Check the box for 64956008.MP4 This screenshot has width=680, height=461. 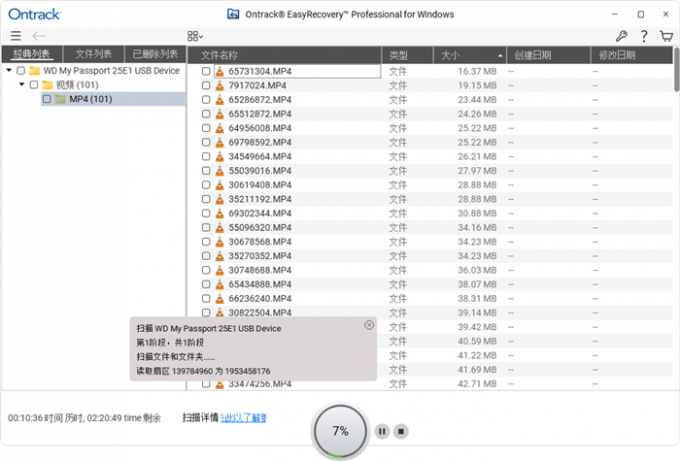tap(206, 128)
